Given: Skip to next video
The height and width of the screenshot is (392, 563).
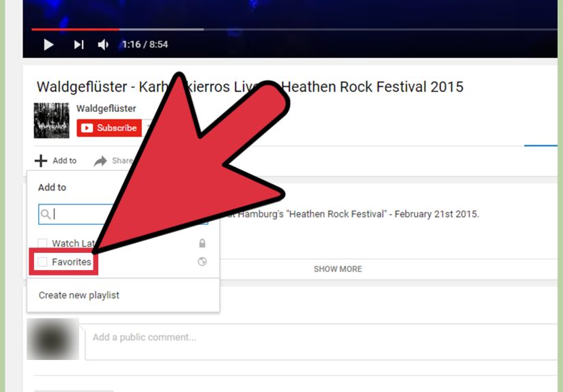Looking at the screenshot, I should point(78,45).
